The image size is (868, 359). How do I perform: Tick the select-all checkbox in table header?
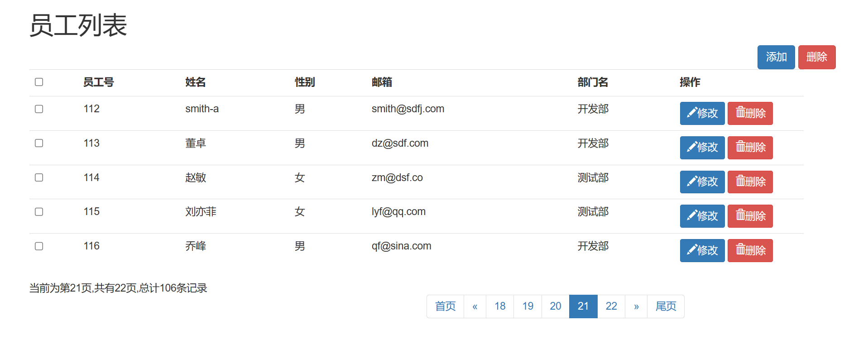(x=39, y=82)
